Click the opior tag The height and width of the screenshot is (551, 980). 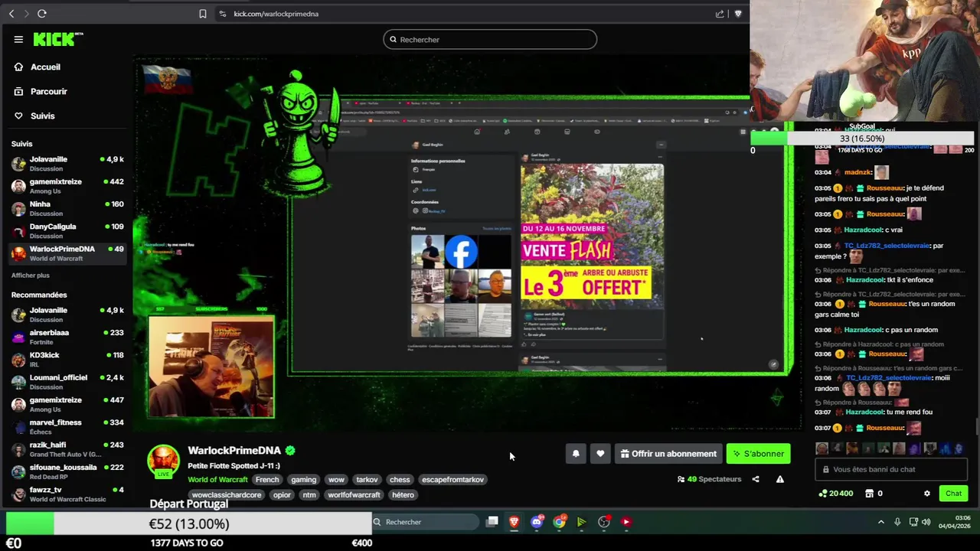pyautogui.click(x=282, y=495)
